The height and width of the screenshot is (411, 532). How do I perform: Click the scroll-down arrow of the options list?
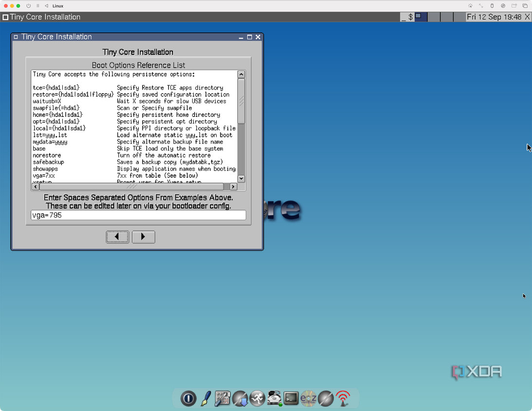point(241,179)
